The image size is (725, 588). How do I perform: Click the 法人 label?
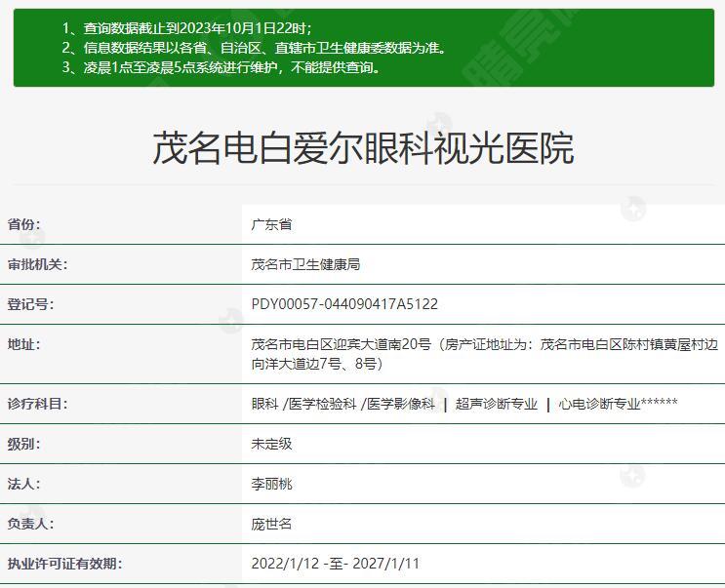[x=24, y=484]
